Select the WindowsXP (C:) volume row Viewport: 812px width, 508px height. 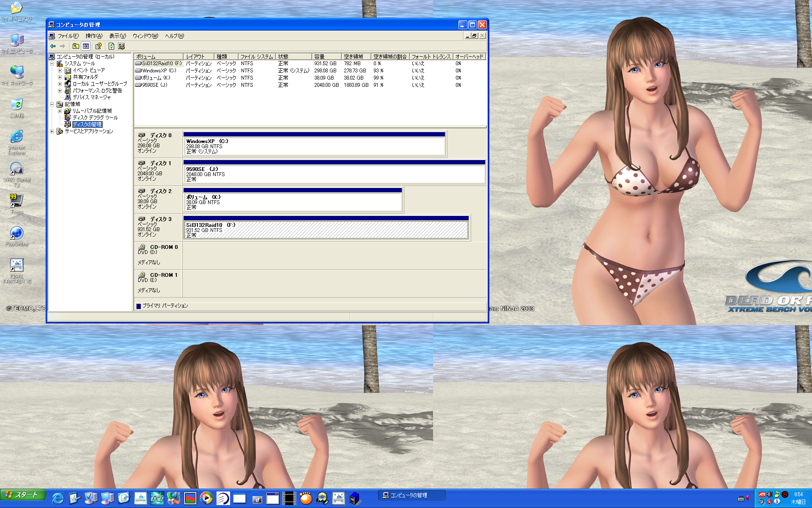159,71
